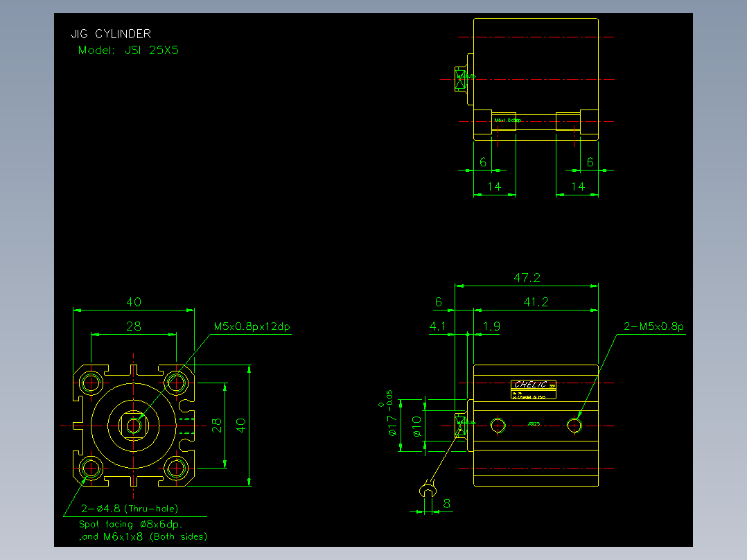Click the 2-M5x0.8p port callout
Image resolution: width=747 pixels, height=560 pixels.
coord(653,326)
